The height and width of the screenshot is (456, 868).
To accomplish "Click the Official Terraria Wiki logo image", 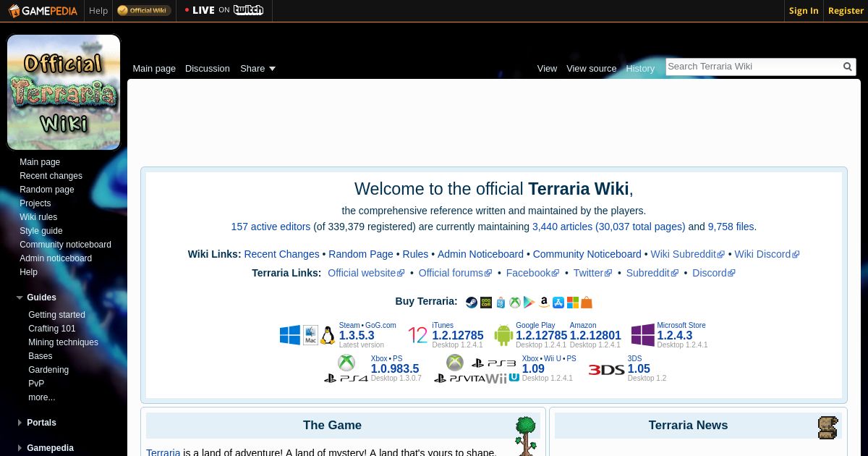I will [x=64, y=92].
